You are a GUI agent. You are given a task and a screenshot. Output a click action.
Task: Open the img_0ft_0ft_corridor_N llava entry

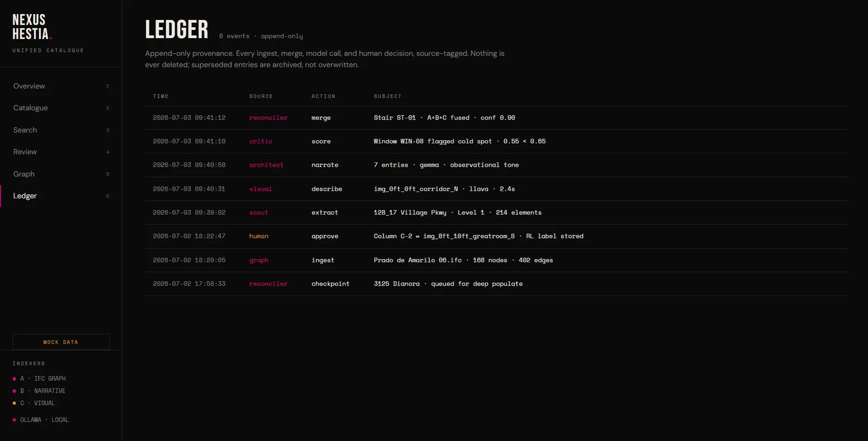[444, 189]
